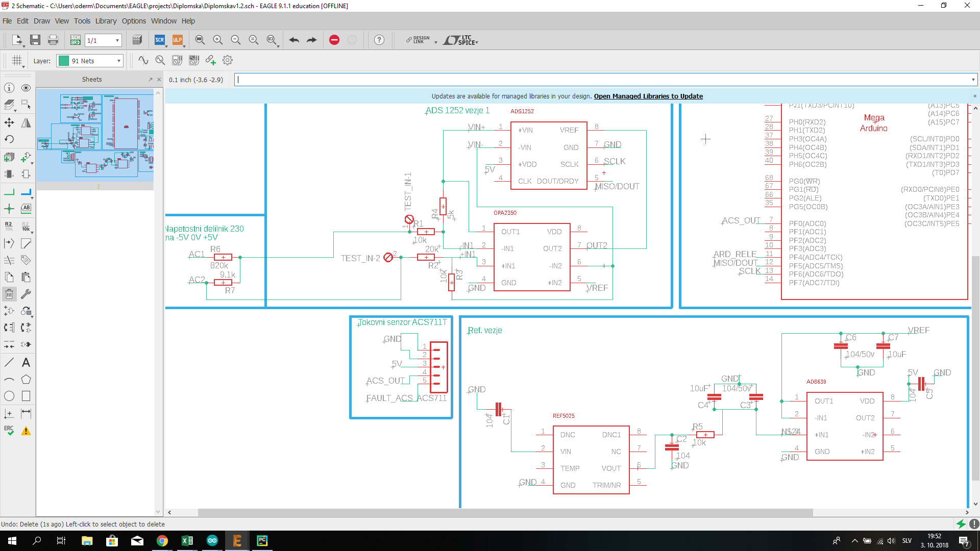Open Arduino IDE from the taskbar

(x=212, y=541)
